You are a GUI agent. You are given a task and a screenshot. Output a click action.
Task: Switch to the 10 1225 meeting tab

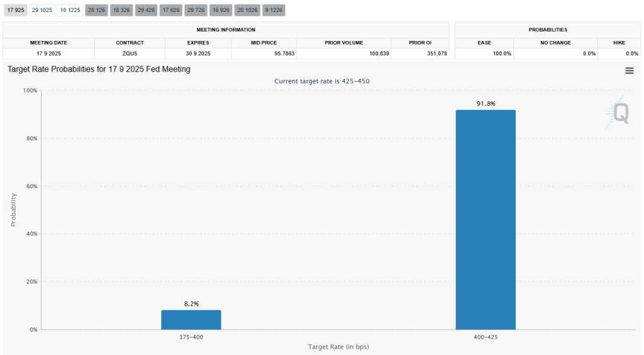click(x=70, y=10)
